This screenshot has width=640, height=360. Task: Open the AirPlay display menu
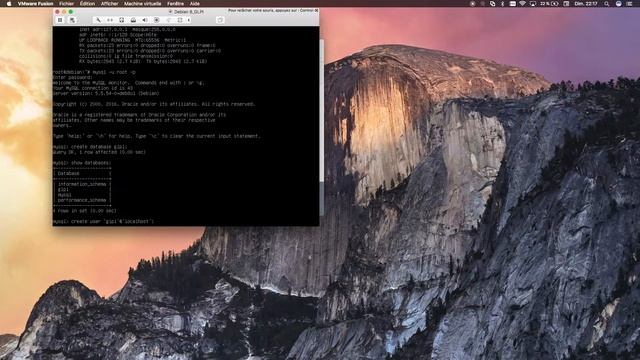click(x=533, y=4)
